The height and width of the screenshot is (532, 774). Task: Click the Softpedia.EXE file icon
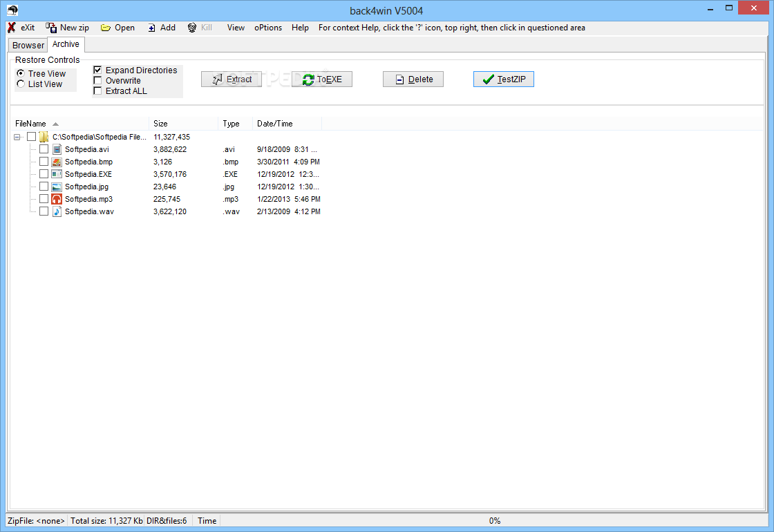point(57,174)
